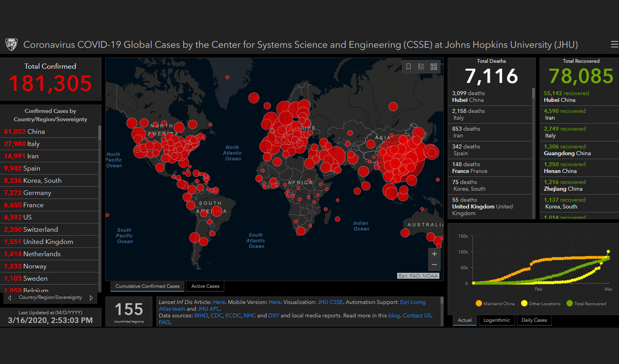Open the blog link
This screenshot has height=364, width=619.
(394, 315)
